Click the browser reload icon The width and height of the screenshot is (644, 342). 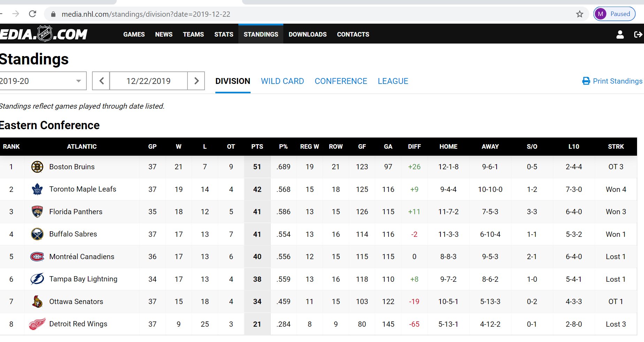(32, 14)
